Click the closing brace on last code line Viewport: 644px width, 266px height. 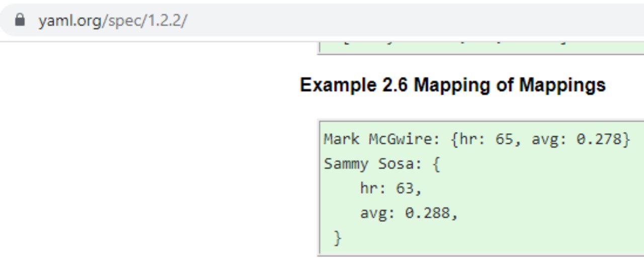(x=338, y=238)
